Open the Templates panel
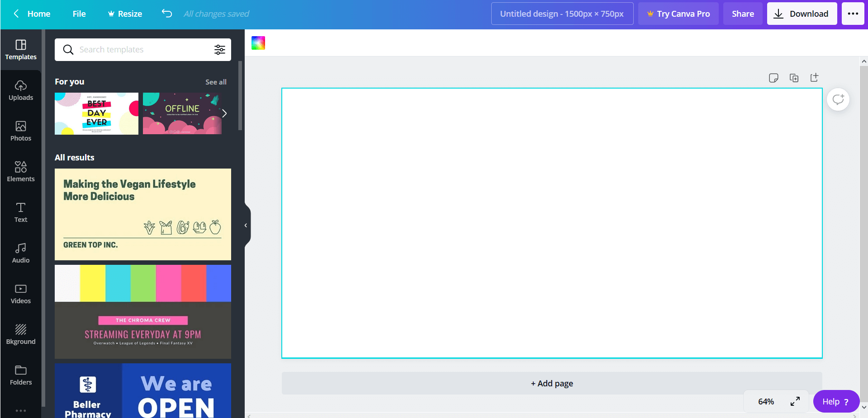 click(x=21, y=50)
